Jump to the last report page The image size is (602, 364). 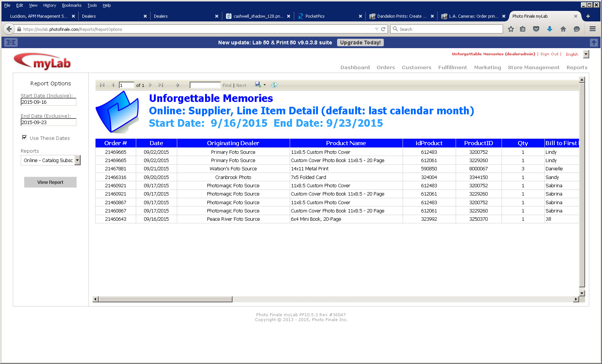(161, 85)
